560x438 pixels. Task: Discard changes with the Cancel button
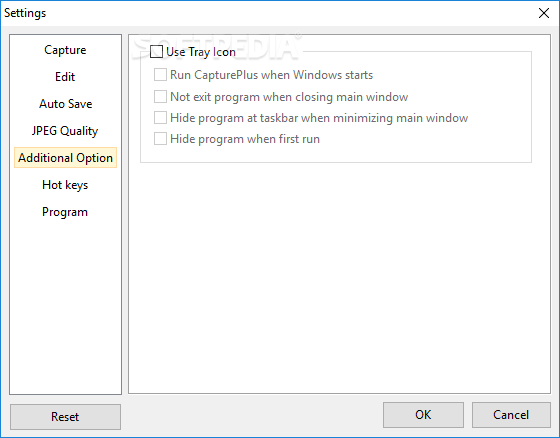click(511, 415)
